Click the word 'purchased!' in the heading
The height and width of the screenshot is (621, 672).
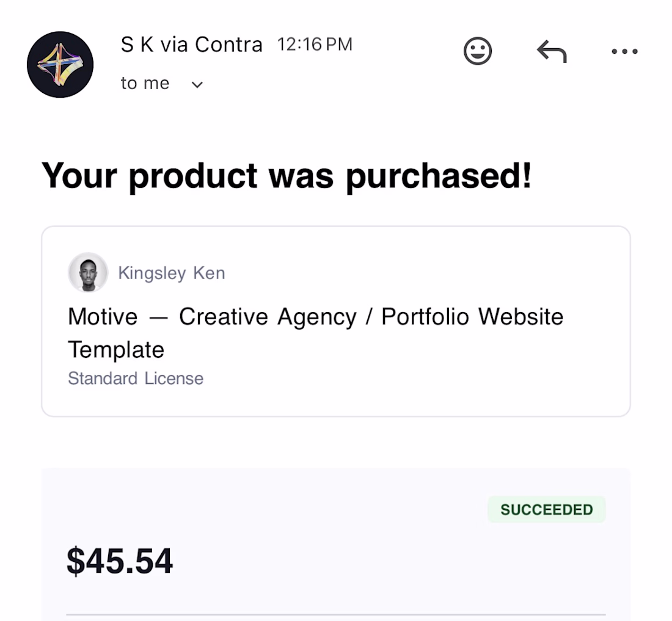[439, 176]
